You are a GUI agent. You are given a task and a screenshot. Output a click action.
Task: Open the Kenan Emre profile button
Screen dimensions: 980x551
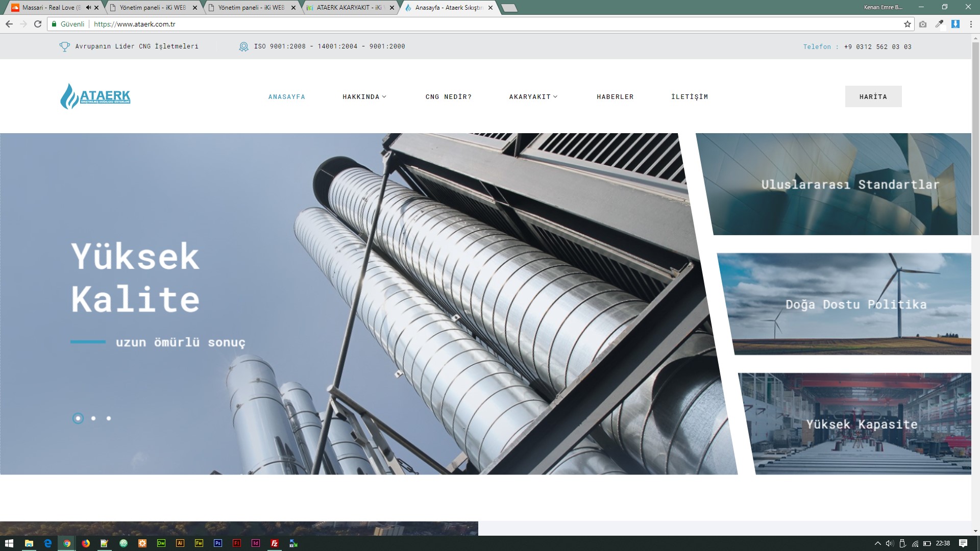pos(883,7)
